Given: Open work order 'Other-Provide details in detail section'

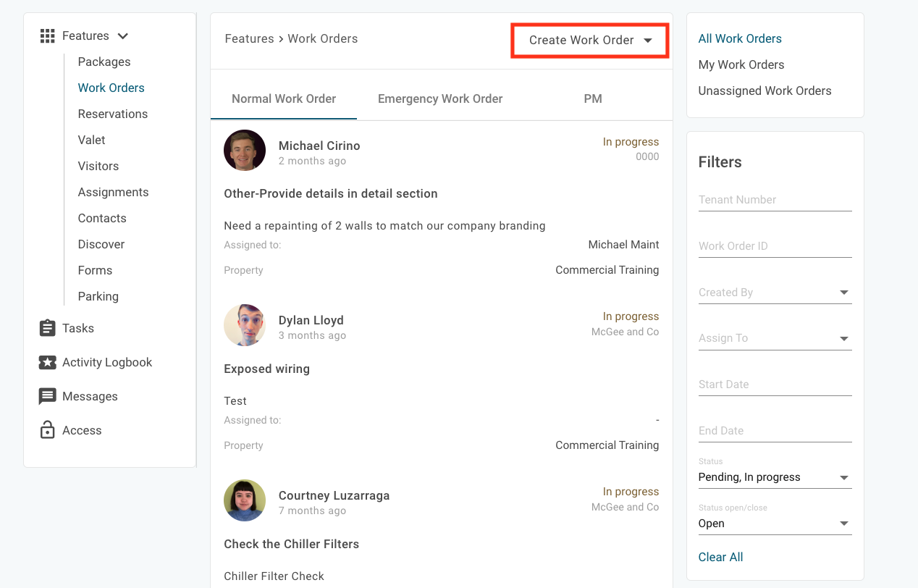Looking at the screenshot, I should coord(331,193).
